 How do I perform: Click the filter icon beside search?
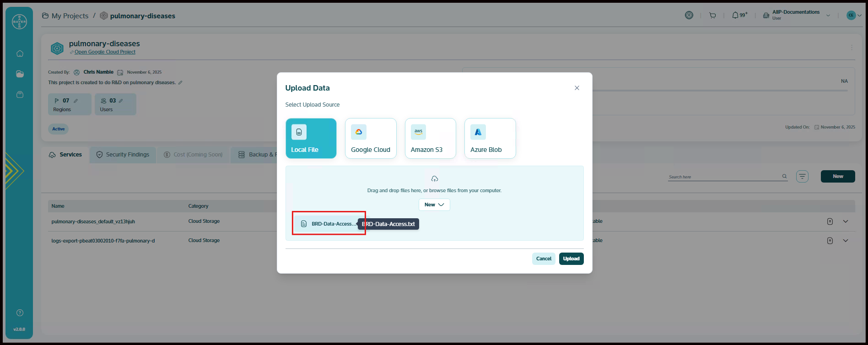[x=802, y=177]
